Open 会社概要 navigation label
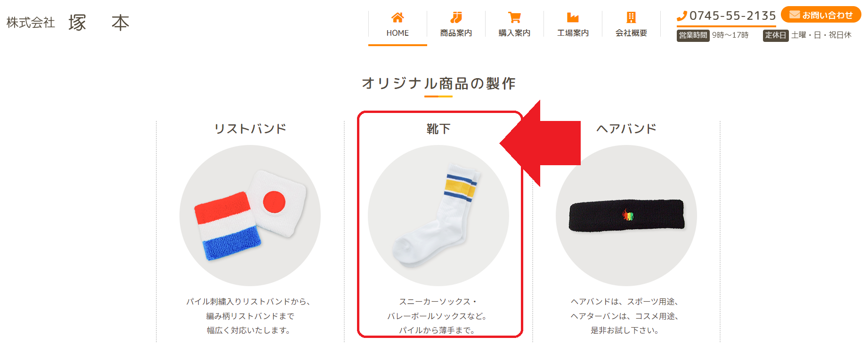868x345 pixels. pyautogui.click(x=631, y=33)
